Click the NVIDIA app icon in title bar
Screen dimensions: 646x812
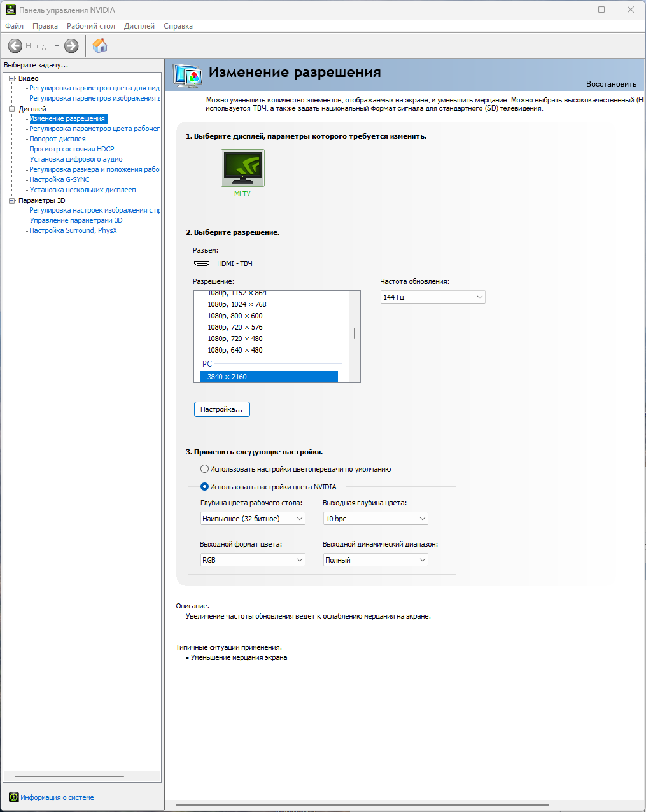pyautogui.click(x=10, y=10)
